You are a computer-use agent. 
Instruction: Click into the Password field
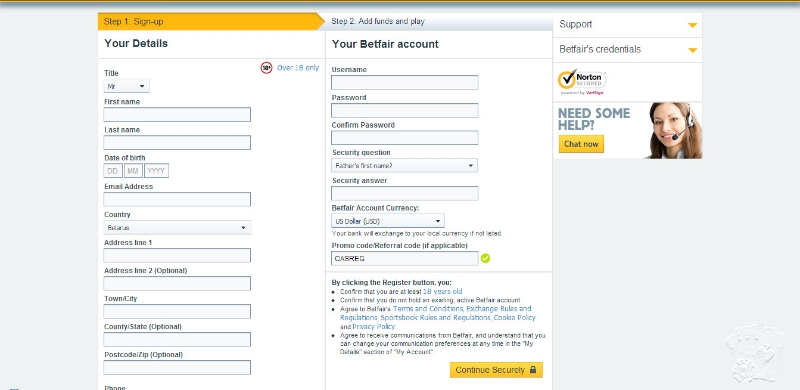[x=405, y=110]
